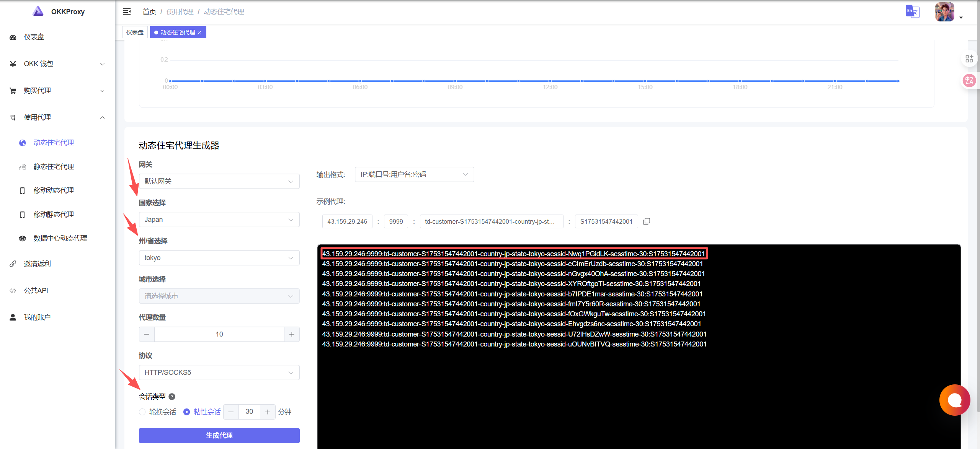The image size is (980, 449).
Task: Click the pink translation floating icon
Action: click(969, 80)
